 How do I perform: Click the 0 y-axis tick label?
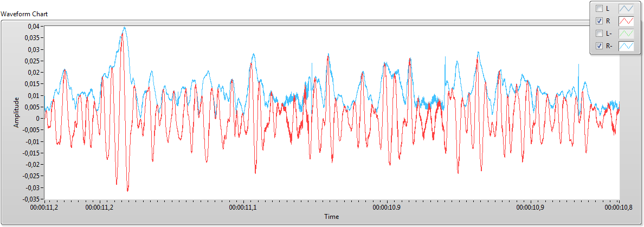(x=38, y=119)
